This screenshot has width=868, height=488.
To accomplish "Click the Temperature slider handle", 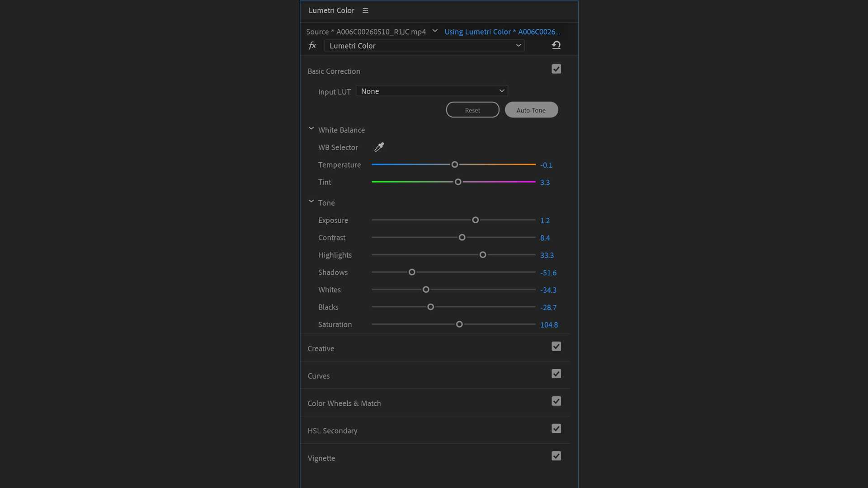I will pos(455,164).
